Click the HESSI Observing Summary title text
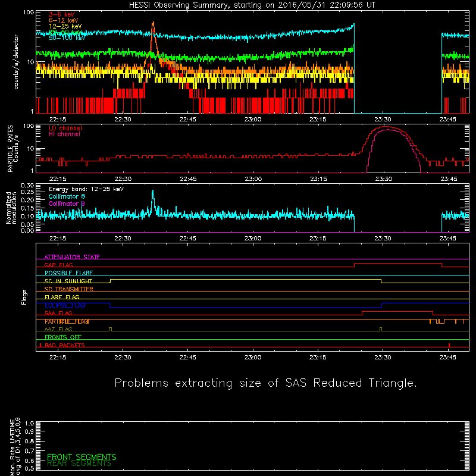This screenshot has width=476, height=476. tap(252, 5)
